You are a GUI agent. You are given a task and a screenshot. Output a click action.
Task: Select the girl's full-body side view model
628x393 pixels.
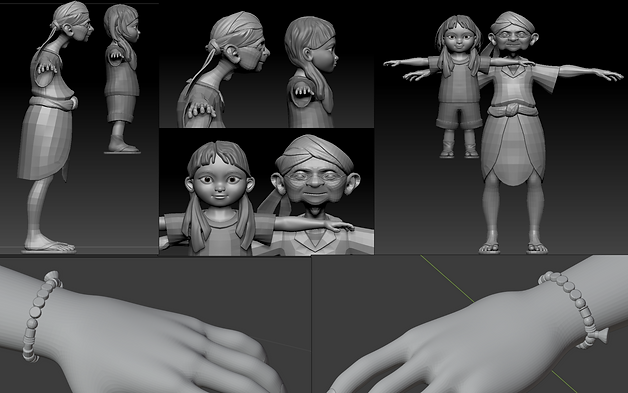click(x=122, y=79)
